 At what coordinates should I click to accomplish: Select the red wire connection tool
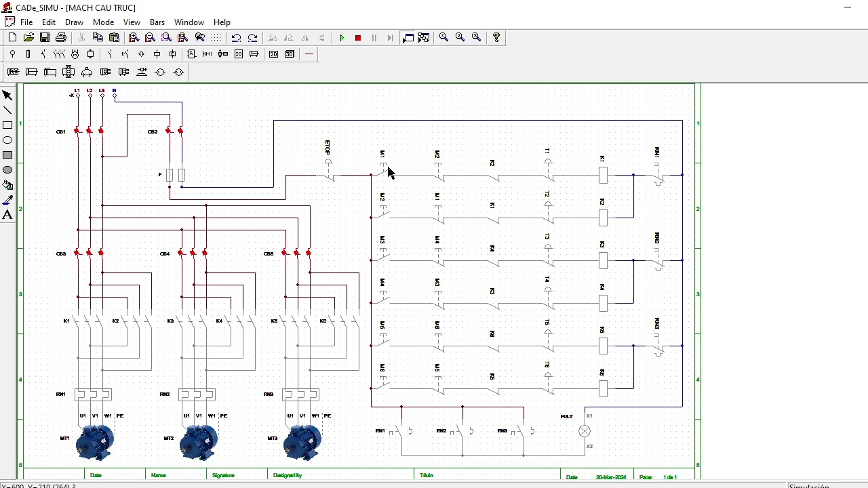(x=309, y=54)
